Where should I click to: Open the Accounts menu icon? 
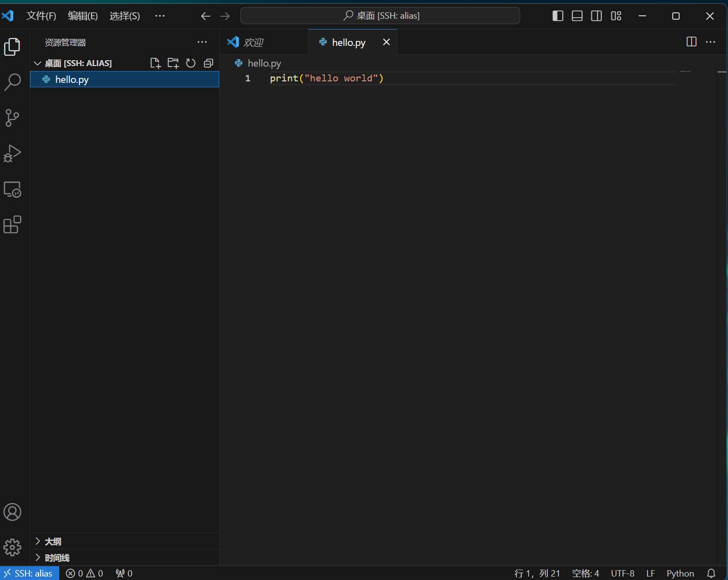pos(12,512)
